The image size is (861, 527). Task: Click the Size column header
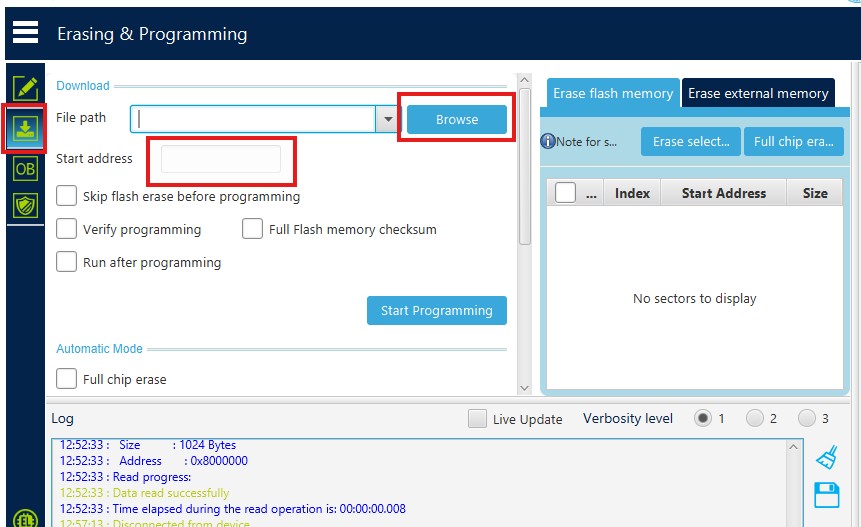(815, 193)
